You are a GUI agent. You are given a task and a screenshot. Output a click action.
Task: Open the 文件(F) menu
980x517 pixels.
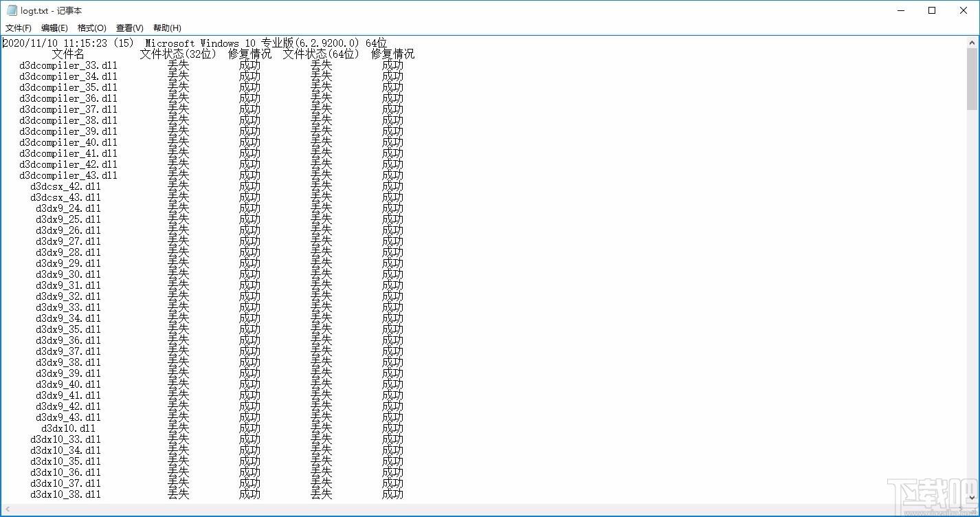19,28
